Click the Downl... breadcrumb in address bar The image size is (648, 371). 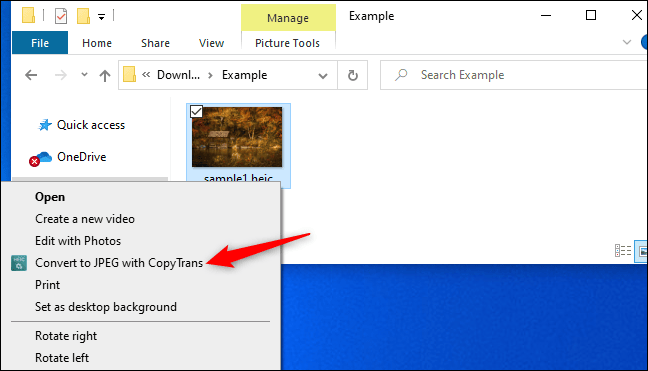coord(178,75)
